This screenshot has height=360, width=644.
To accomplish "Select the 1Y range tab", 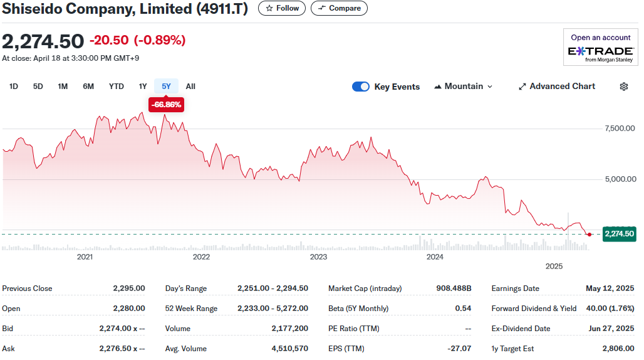I will click(142, 87).
